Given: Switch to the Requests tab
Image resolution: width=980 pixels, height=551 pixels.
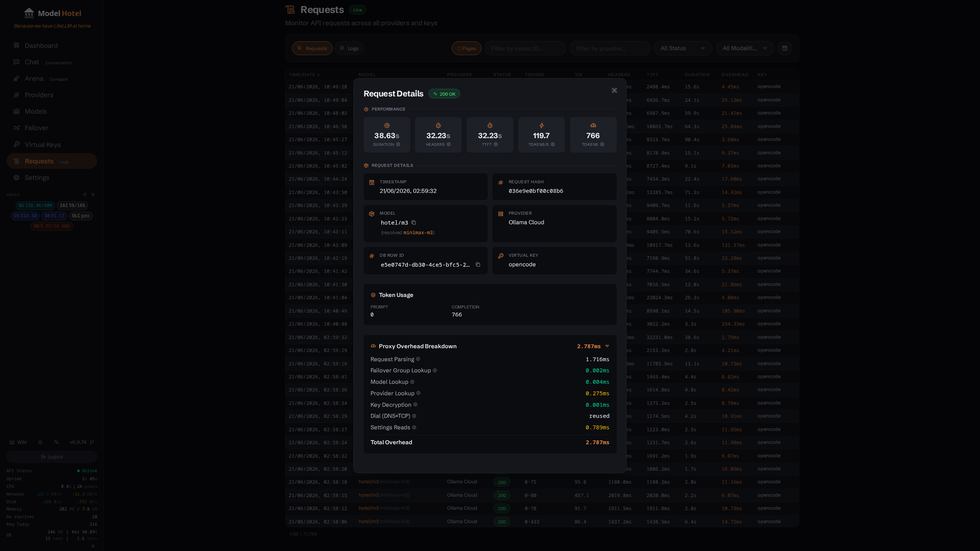Looking at the screenshot, I should click(312, 48).
